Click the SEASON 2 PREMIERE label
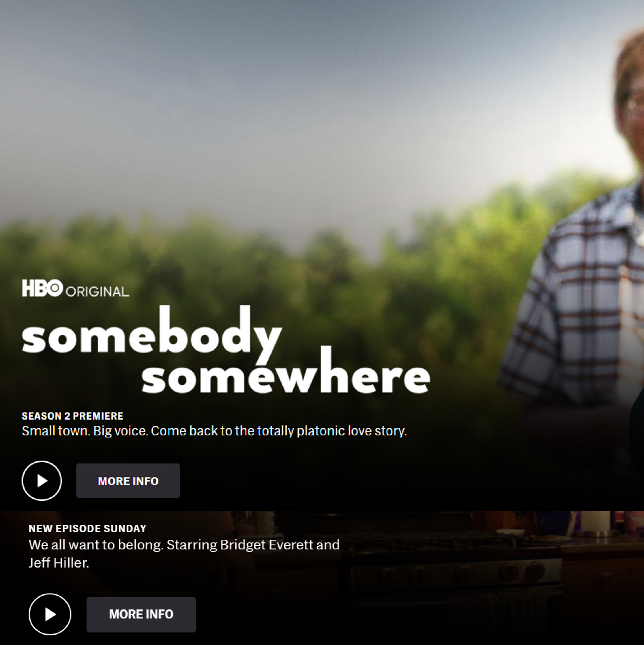This screenshot has height=645, width=644. pyautogui.click(x=72, y=416)
